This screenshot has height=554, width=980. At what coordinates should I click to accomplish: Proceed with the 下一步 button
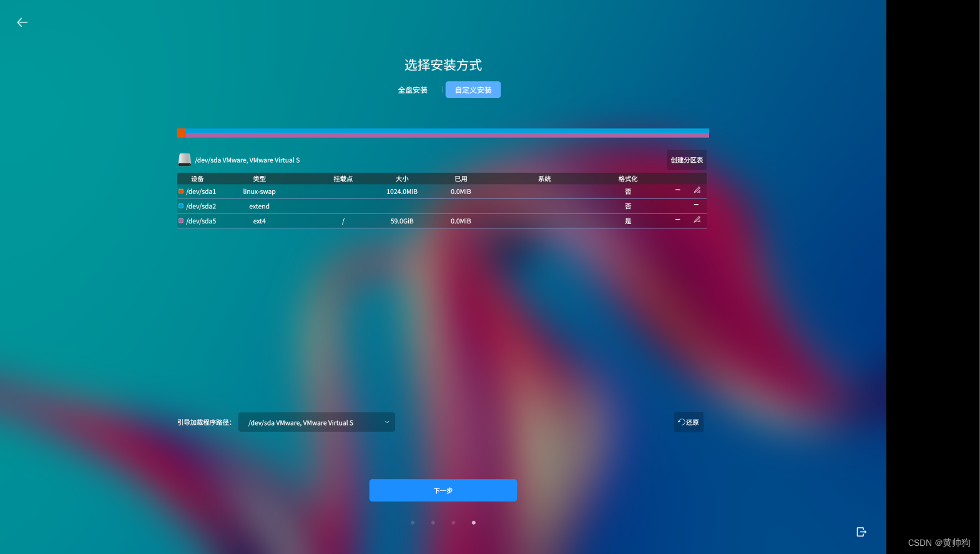tap(443, 490)
